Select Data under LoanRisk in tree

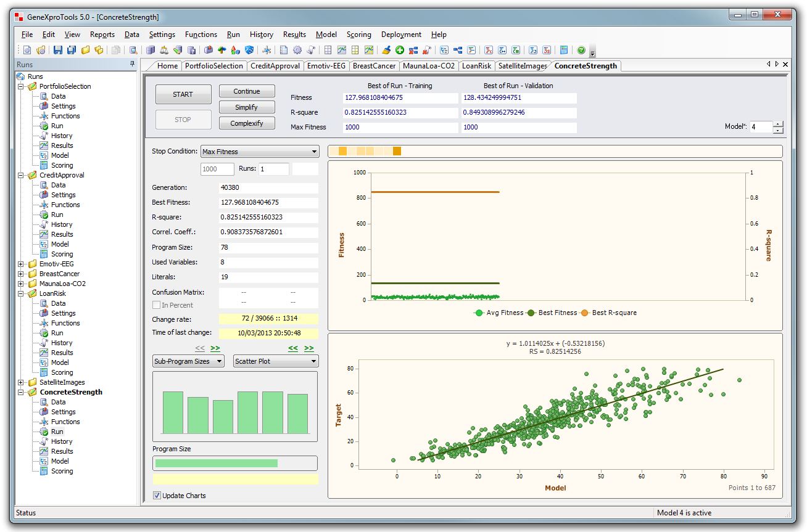click(x=58, y=303)
